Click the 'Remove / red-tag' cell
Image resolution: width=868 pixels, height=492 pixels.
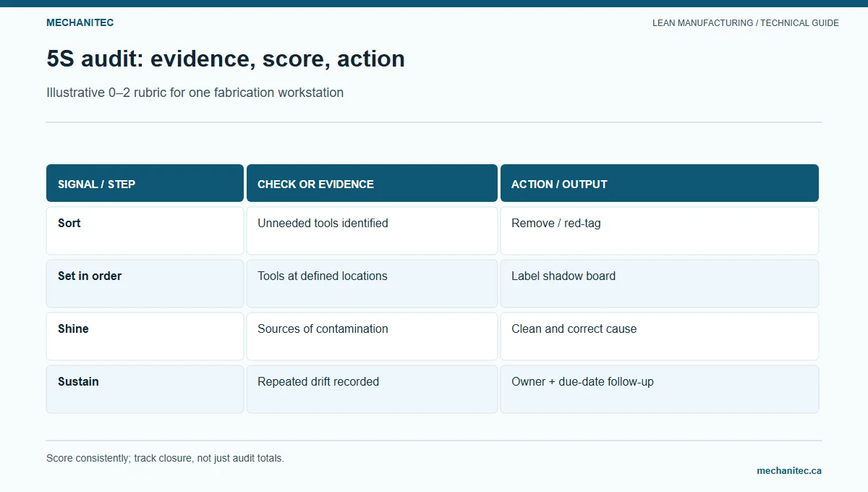[660, 231]
